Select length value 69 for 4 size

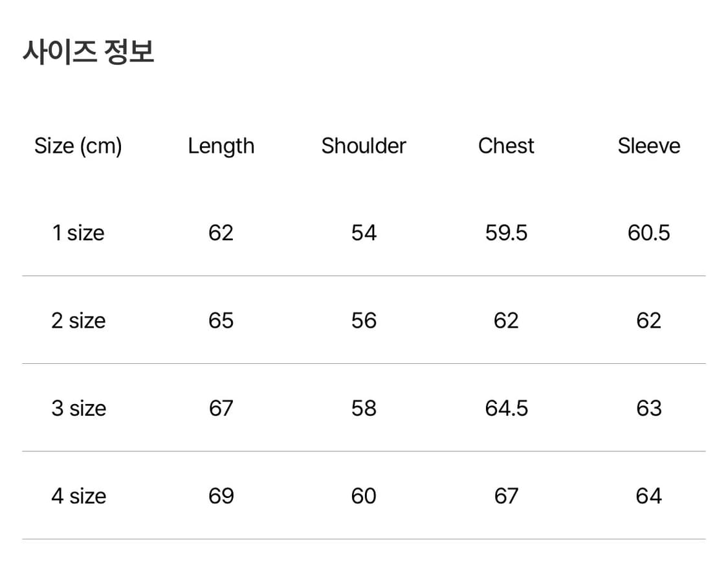click(x=221, y=496)
